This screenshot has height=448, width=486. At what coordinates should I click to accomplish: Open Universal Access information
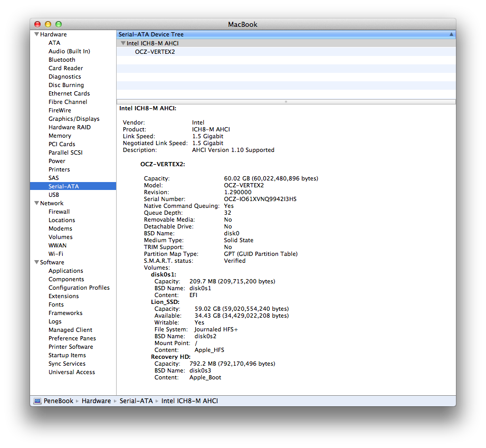(72, 372)
